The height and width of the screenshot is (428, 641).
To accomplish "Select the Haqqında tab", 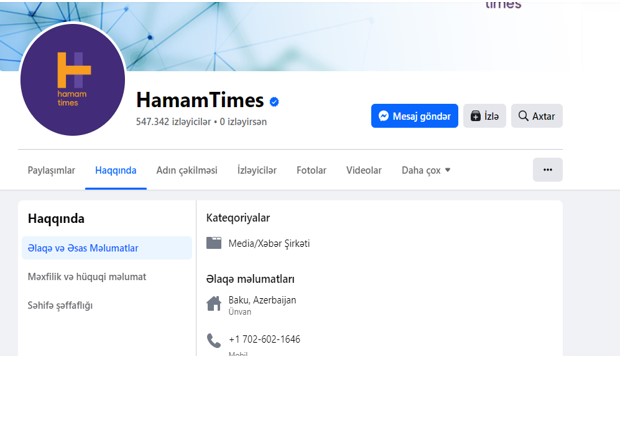I will (116, 170).
